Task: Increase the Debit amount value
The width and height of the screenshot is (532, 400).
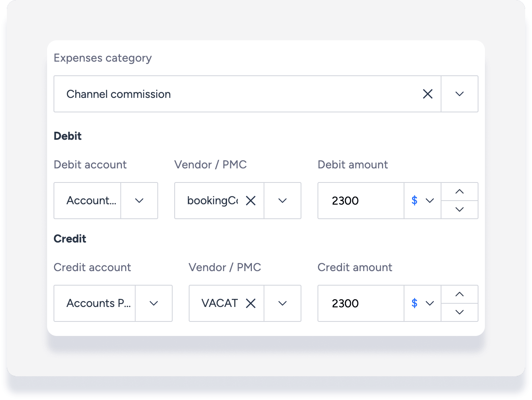Action: click(x=460, y=192)
